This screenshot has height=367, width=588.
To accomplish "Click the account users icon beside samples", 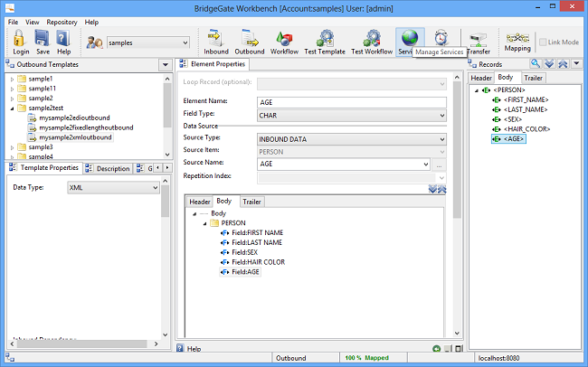I will tap(94, 42).
